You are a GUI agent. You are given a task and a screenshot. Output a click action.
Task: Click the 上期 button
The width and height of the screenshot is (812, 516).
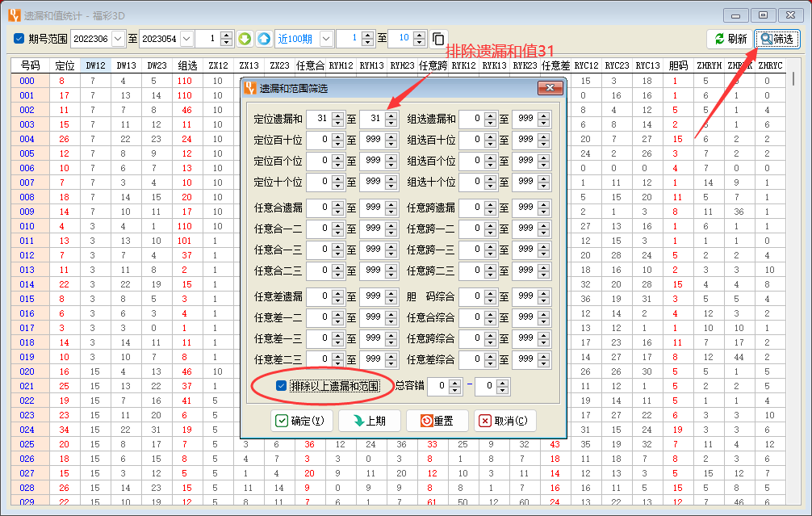coord(370,421)
